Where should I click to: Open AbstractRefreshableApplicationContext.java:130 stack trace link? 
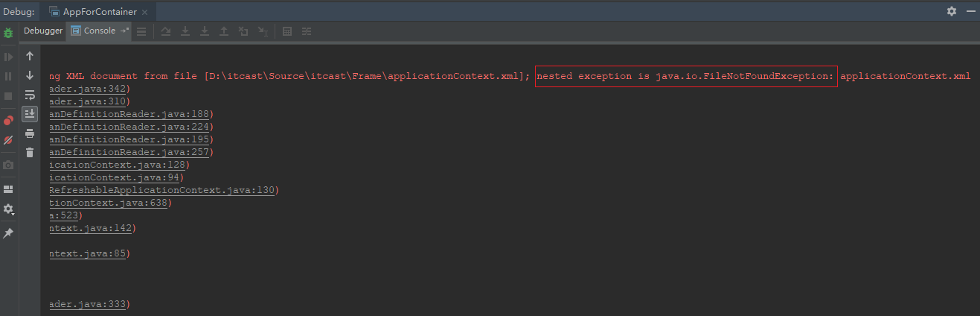pos(164,190)
